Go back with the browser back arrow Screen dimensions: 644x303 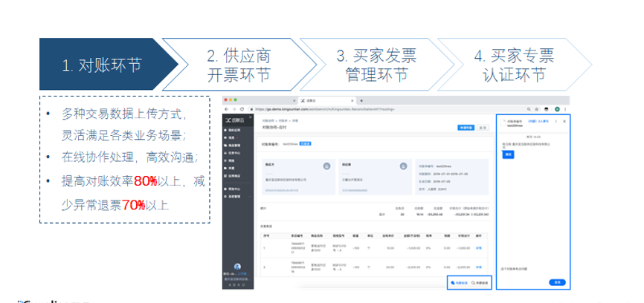pos(227,109)
